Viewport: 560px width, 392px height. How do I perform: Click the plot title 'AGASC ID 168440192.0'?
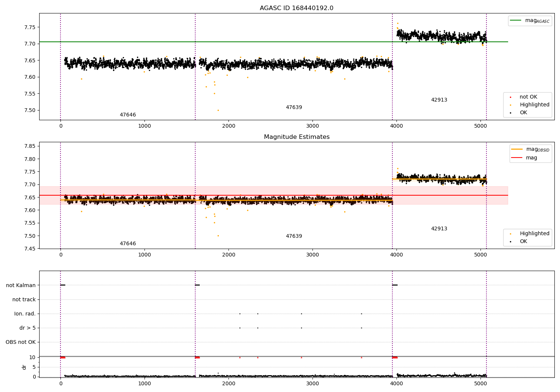click(296, 8)
